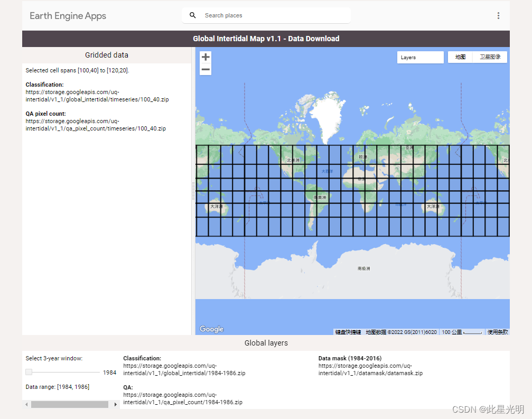Click the Earth Engine Apps title
Screen dimensions: 532x419
pos(68,16)
